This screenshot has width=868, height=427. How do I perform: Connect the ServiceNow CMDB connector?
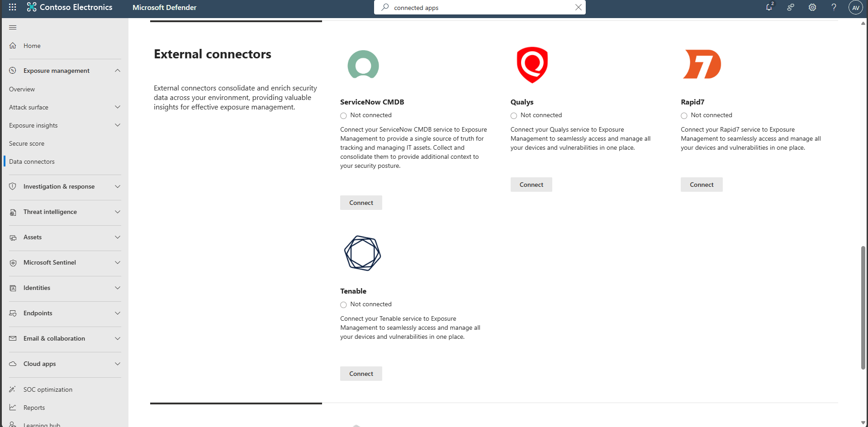(361, 203)
